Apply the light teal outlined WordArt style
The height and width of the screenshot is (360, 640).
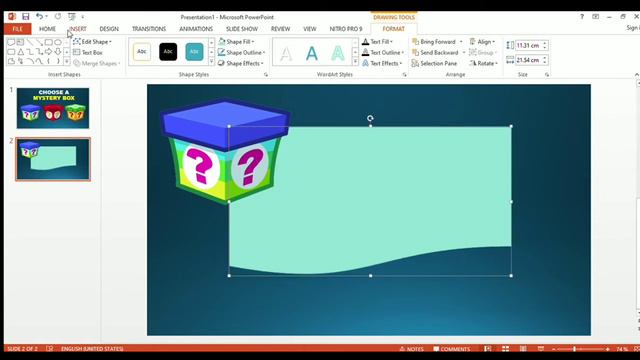coord(338,53)
